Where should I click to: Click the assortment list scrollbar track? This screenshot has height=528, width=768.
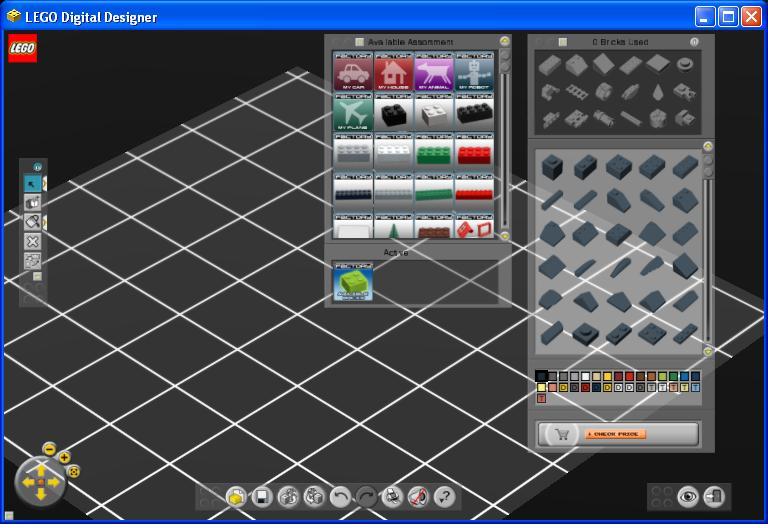504,152
